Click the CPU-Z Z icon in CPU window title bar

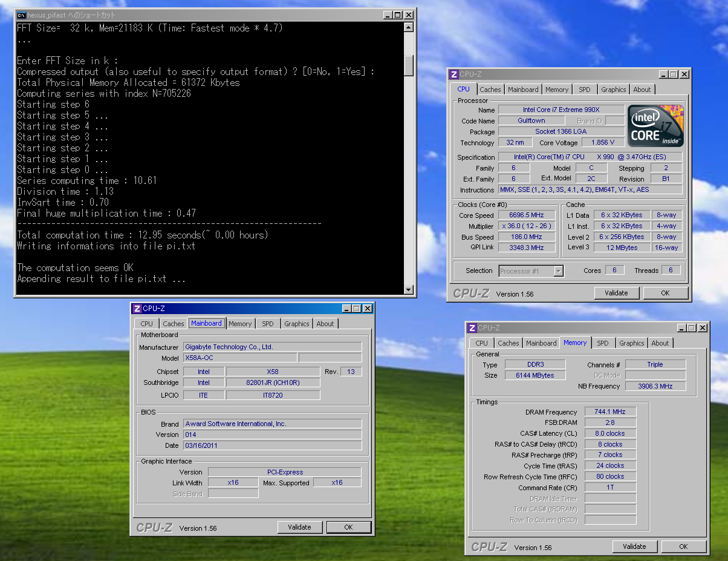click(453, 74)
